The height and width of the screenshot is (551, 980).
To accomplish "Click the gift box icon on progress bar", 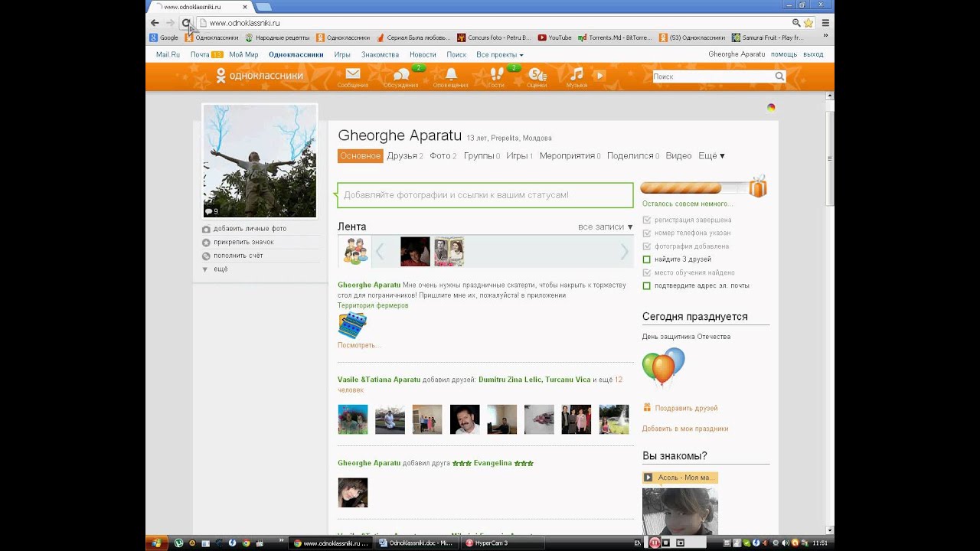I will (x=757, y=187).
